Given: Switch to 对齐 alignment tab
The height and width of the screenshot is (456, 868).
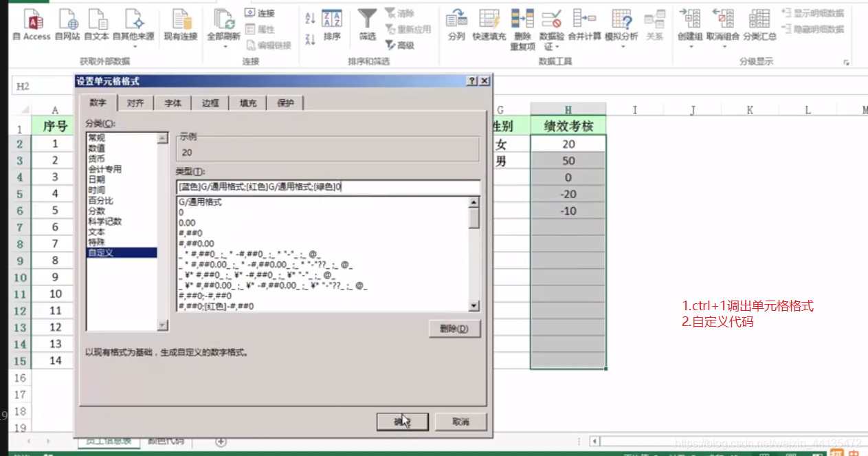Looking at the screenshot, I should 135,103.
